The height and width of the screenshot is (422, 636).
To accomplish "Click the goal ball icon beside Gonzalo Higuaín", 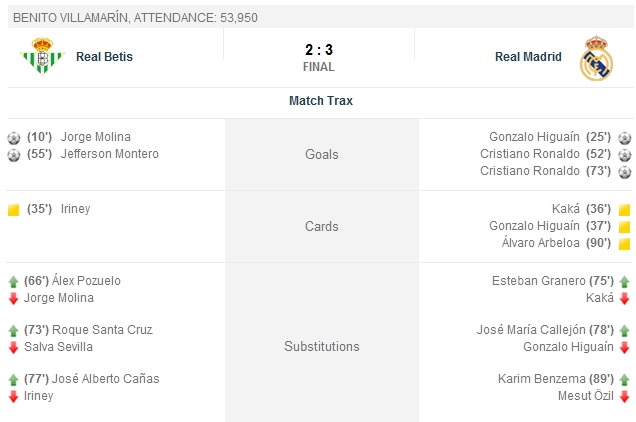I will [x=624, y=137].
